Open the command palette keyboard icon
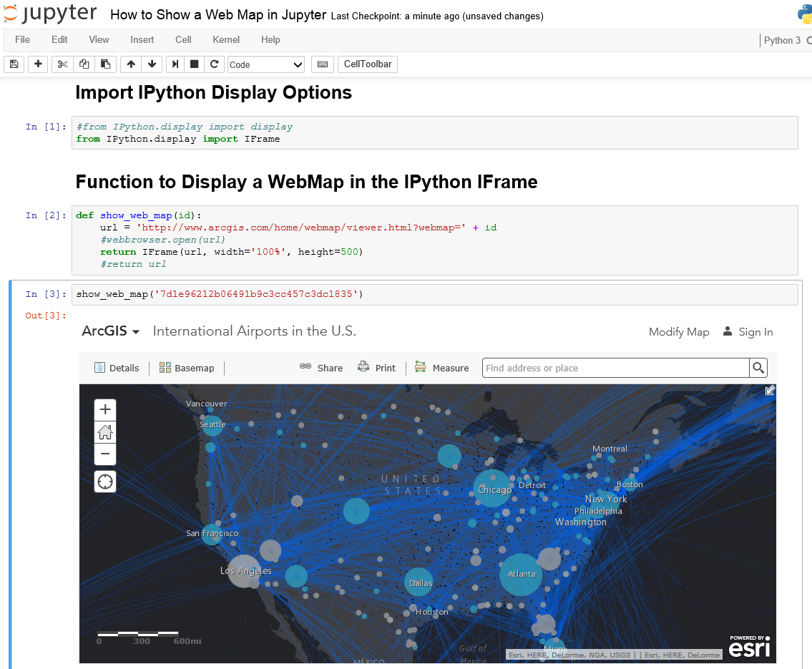This screenshot has height=669, width=812. tap(323, 64)
